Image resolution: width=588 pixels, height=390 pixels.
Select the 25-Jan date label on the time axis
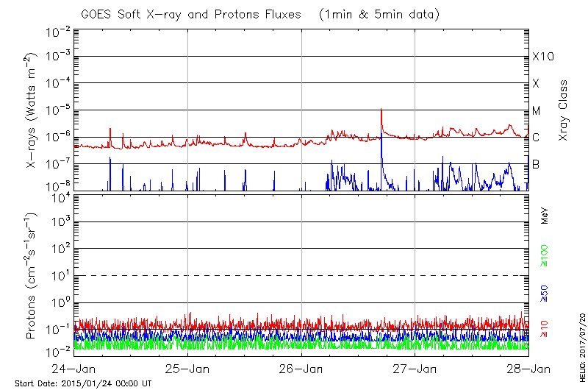coord(187,369)
